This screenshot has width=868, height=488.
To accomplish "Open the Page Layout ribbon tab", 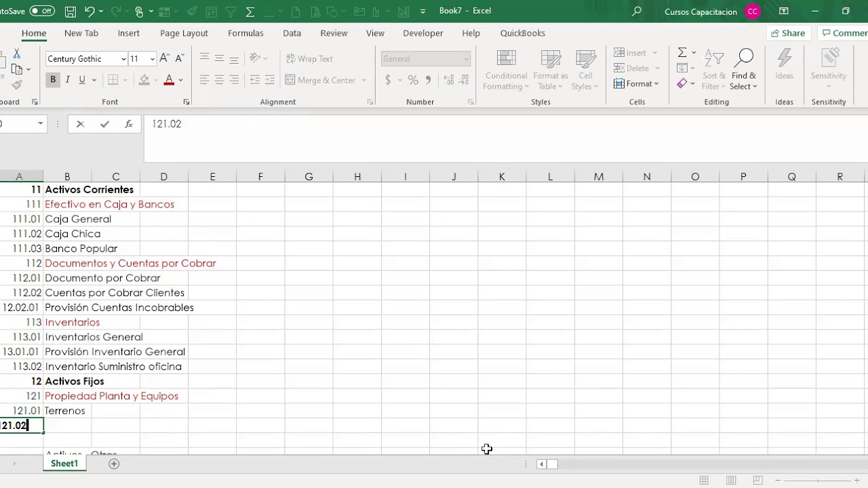I will [x=184, y=33].
